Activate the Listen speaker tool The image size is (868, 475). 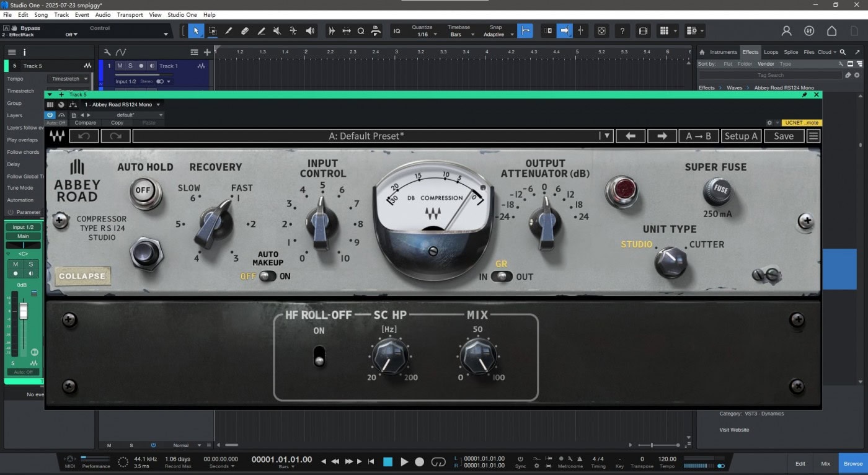tap(310, 30)
